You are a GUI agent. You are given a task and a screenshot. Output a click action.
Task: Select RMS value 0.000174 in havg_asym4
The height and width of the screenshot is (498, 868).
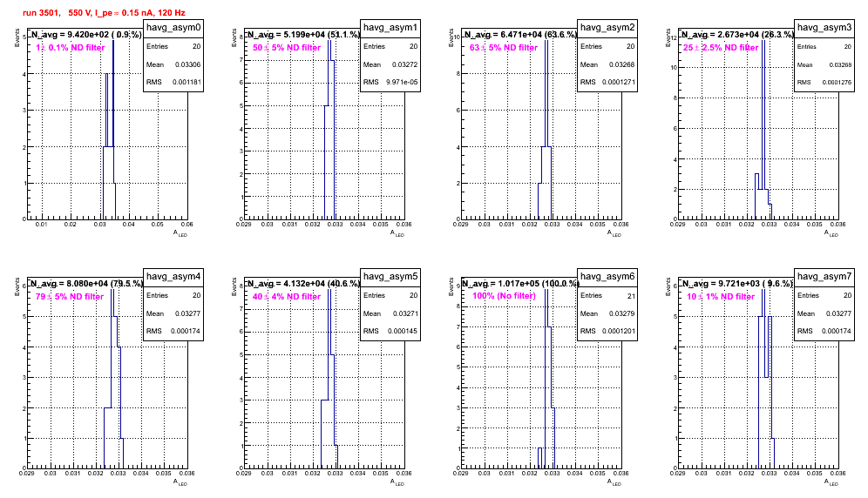(x=186, y=331)
